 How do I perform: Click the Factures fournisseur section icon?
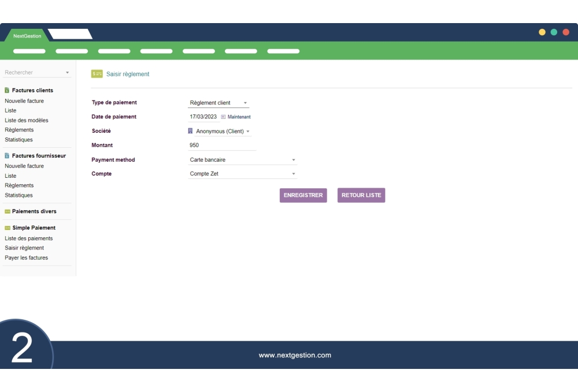(x=7, y=156)
